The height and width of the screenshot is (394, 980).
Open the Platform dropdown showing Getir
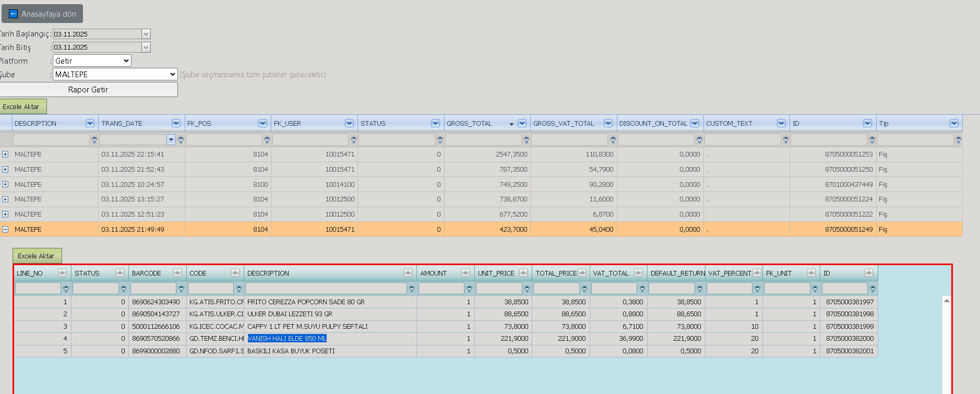(x=92, y=61)
